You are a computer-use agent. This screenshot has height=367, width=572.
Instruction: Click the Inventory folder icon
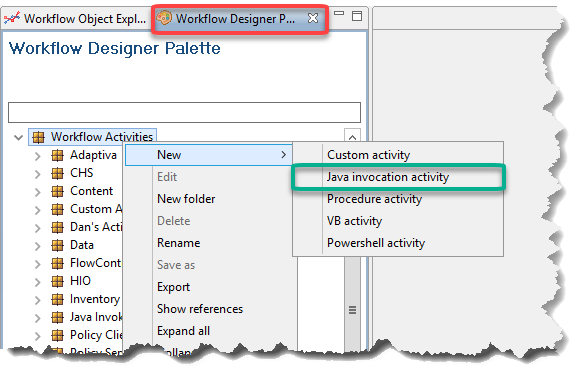click(x=57, y=299)
